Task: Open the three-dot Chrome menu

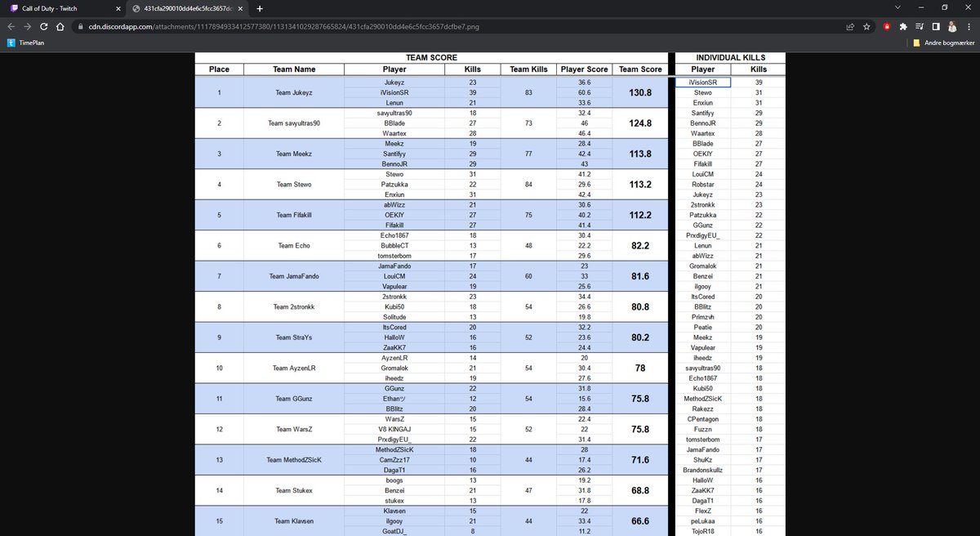Action: click(x=969, y=26)
